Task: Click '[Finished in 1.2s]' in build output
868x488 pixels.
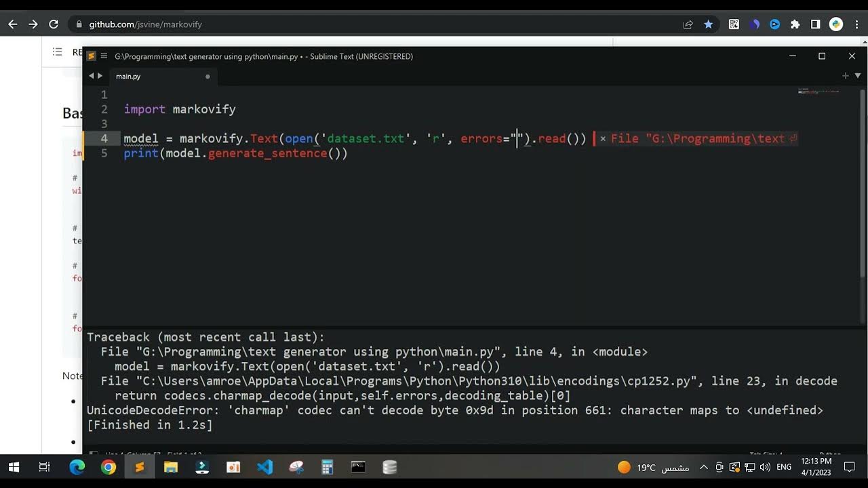Action: pyautogui.click(x=149, y=425)
